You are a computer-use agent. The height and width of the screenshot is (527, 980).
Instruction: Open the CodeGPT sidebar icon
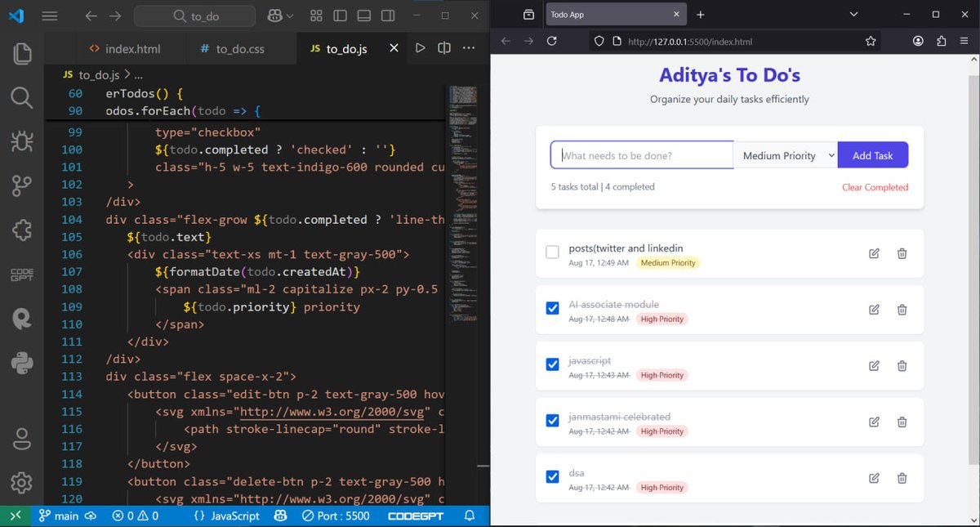point(22,275)
